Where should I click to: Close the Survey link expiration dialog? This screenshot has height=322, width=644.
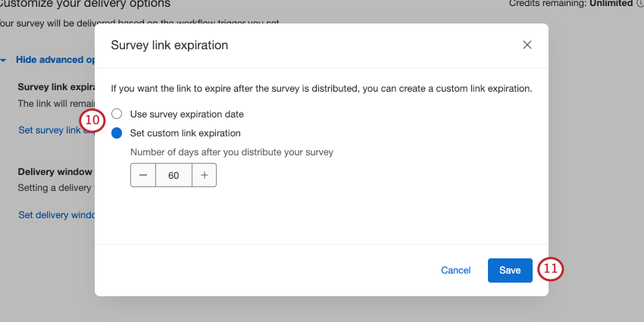(x=527, y=45)
